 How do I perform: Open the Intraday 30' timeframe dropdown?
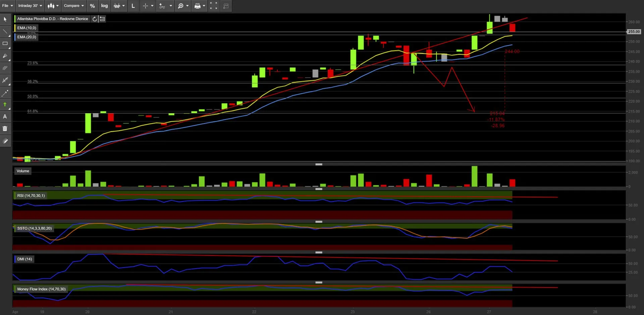click(x=30, y=6)
